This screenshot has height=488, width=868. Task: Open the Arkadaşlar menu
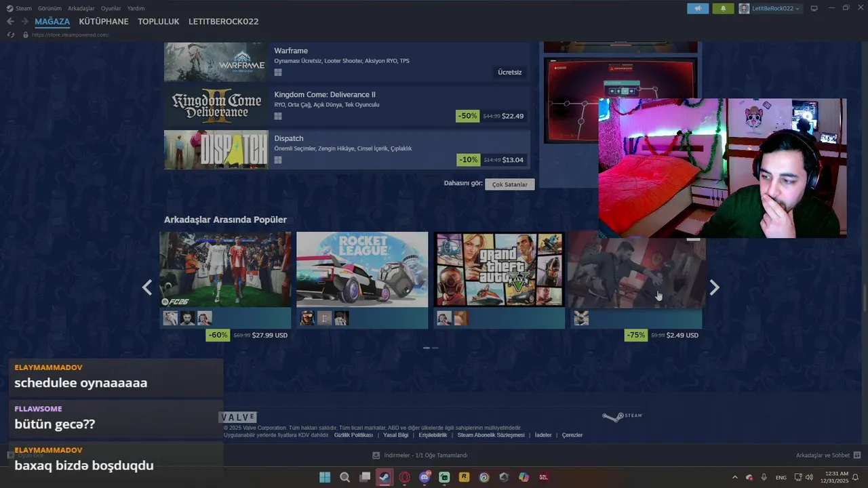(x=81, y=8)
